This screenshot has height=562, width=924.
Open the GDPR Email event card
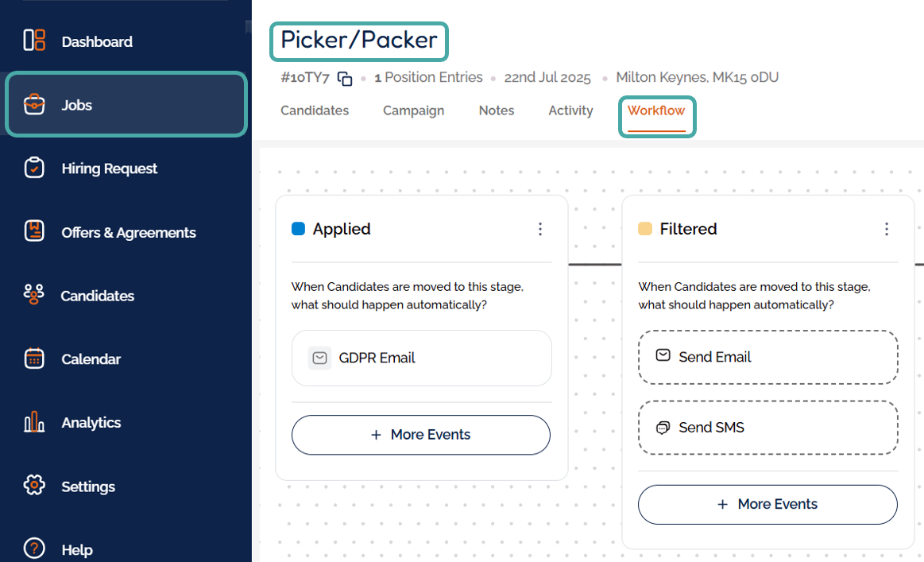click(x=421, y=358)
